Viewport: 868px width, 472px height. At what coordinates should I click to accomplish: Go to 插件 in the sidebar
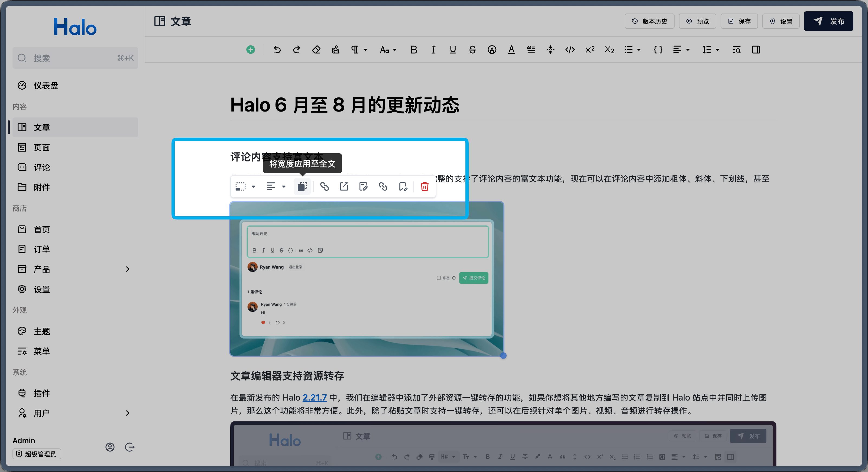tap(42, 393)
